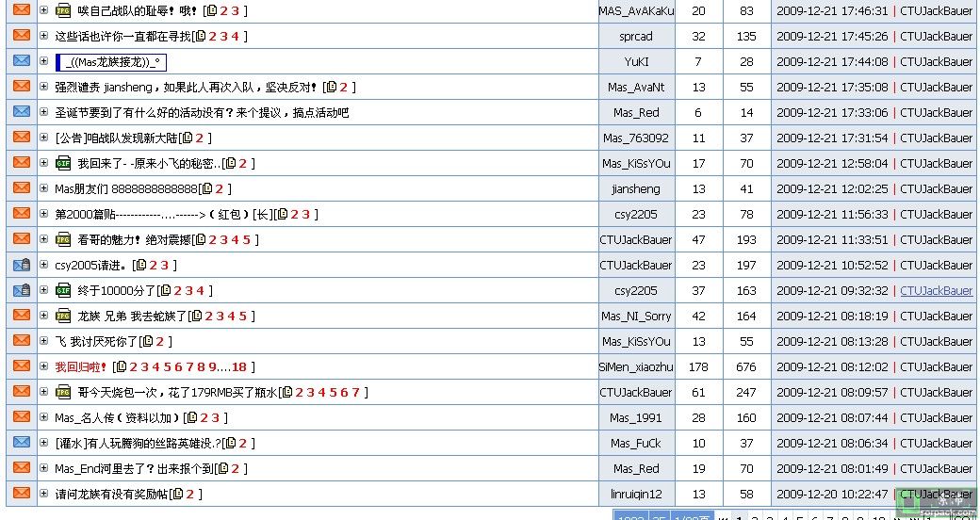Viewport: 980px width, 520px height.
Task: Jump to page 7 of 哥今天烧包一次 thread
Action: pos(355,393)
